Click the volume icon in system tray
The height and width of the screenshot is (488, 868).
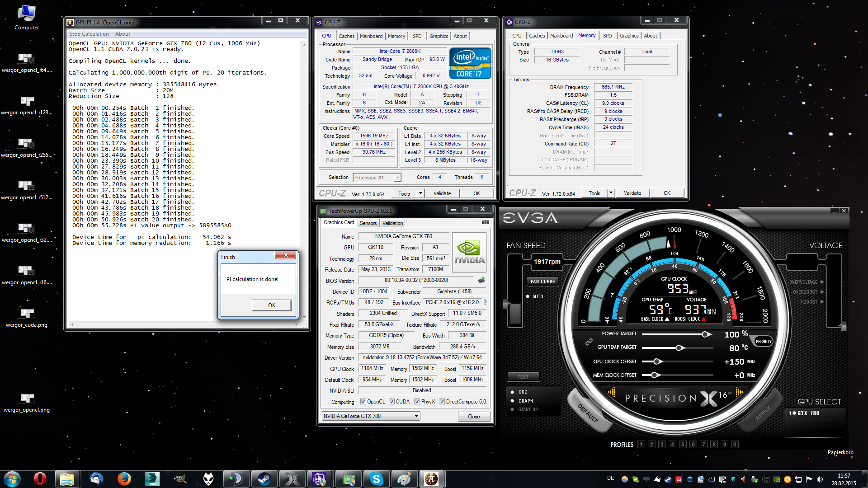pos(820,479)
